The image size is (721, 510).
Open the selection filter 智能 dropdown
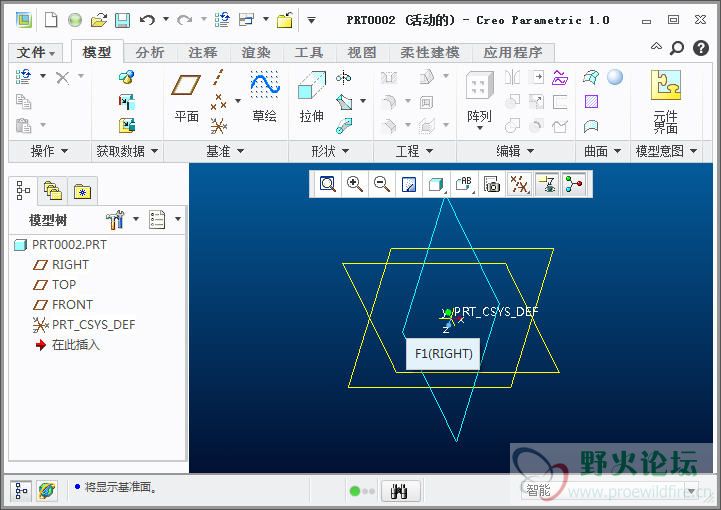691,490
